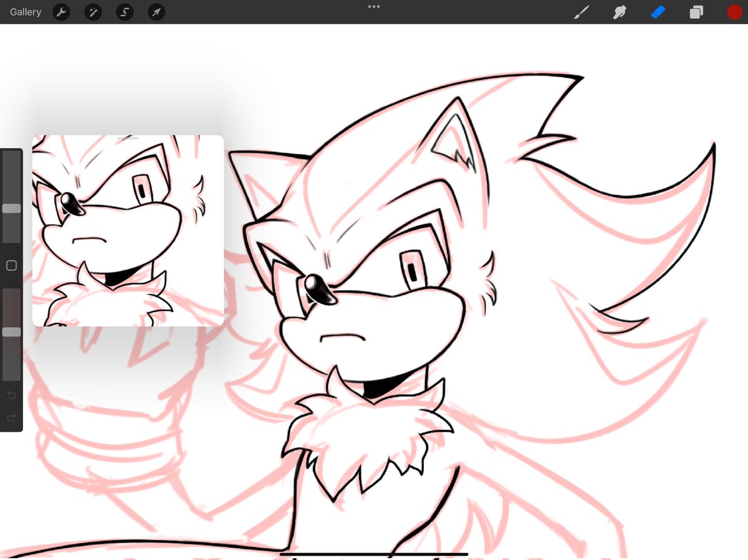Tap the reference window drag handle
The height and width of the screenshot is (560, 748).
[x=128, y=138]
